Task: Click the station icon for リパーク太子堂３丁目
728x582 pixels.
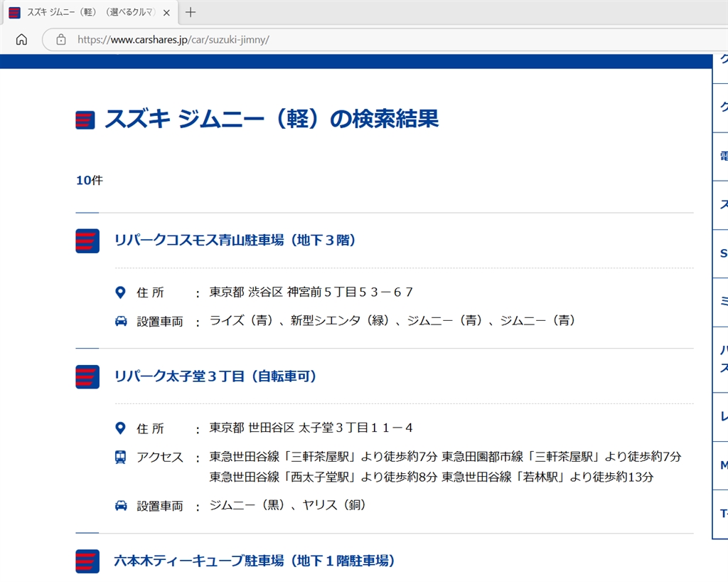Action: (x=87, y=376)
